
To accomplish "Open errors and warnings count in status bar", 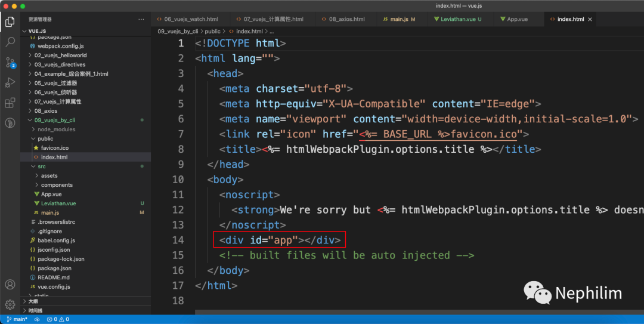I will [58, 319].
